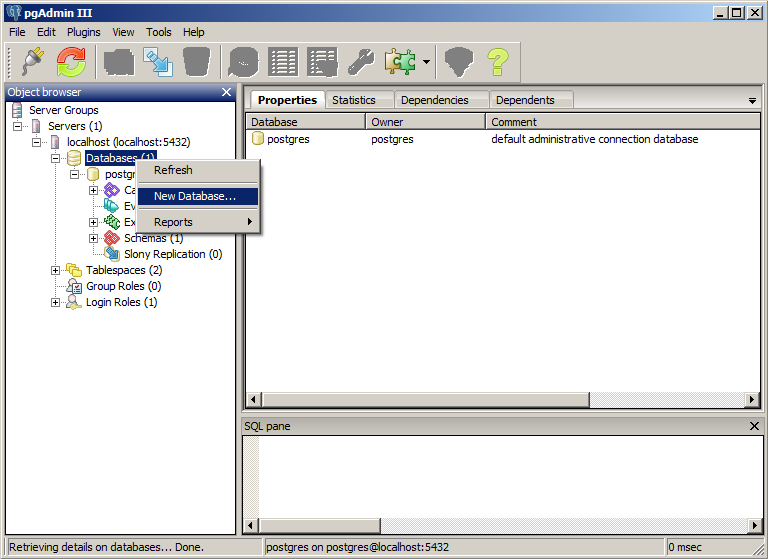Click the Databases stack icon
Image resolution: width=768 pixels, height=559 pixels.
click(x=74, y=158)
